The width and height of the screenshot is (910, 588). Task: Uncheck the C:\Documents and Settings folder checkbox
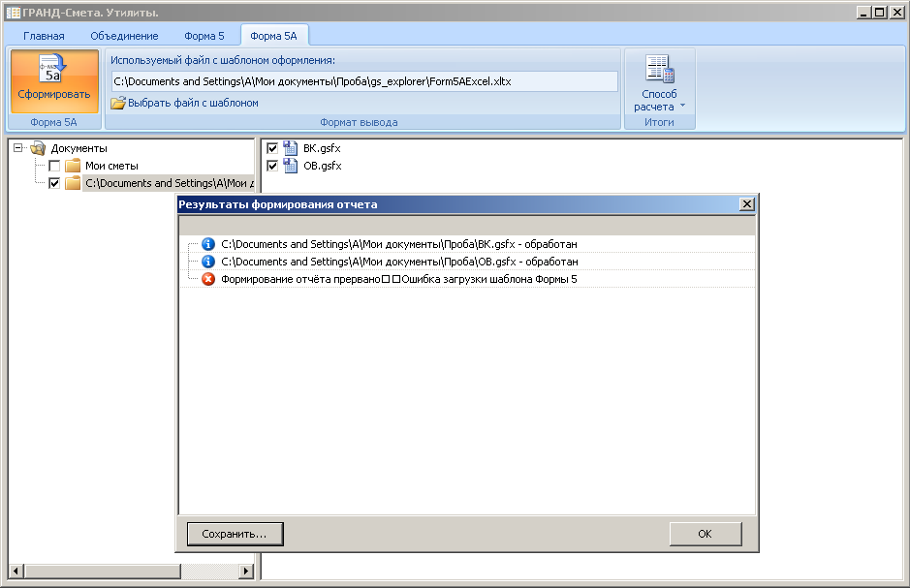click(54, 183)
